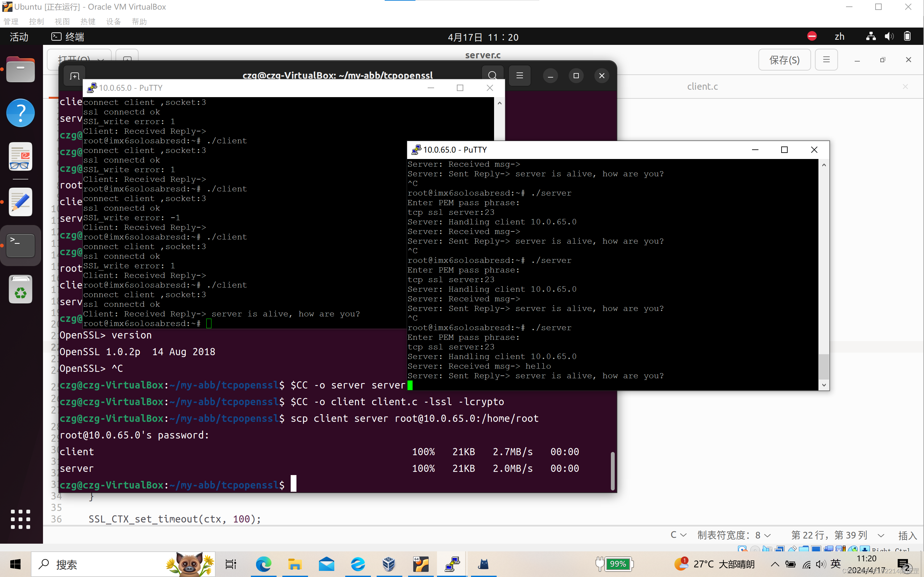Screen dimensions: 924x577
Task: Open the 打开(O) document dropdown in gedit
Action: [79, 60]
